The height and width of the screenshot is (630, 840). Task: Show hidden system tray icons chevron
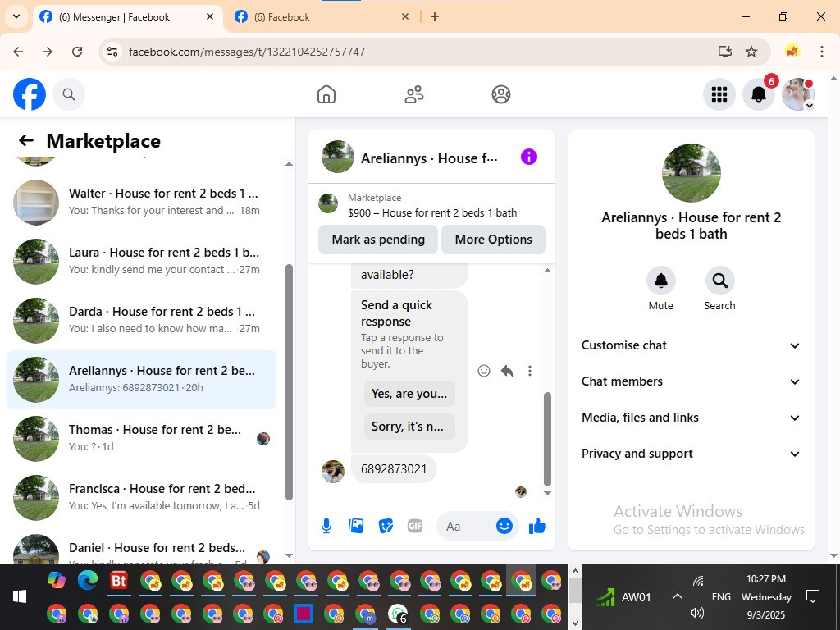click(x=677, y=596)
